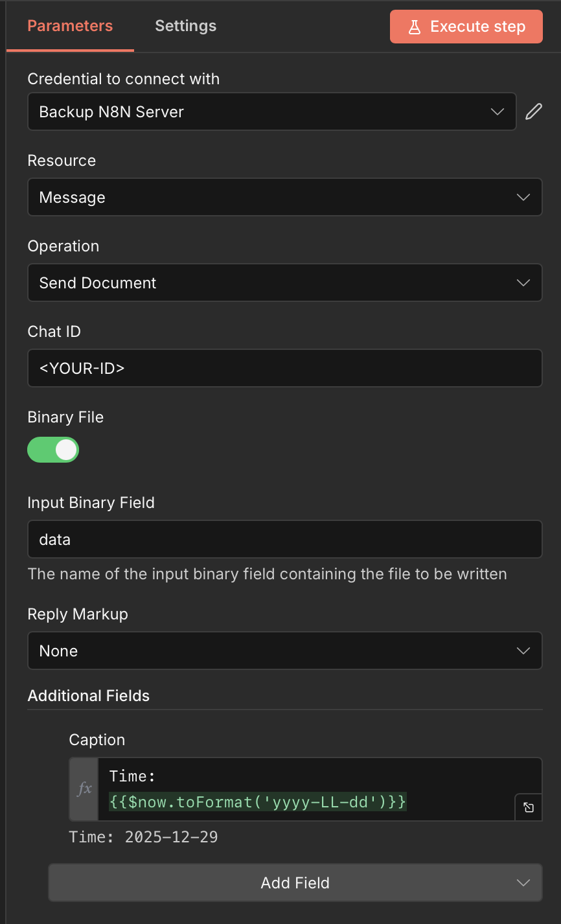
Task: Focus the Input Binary Field text box
Action: tap(284, 539)
